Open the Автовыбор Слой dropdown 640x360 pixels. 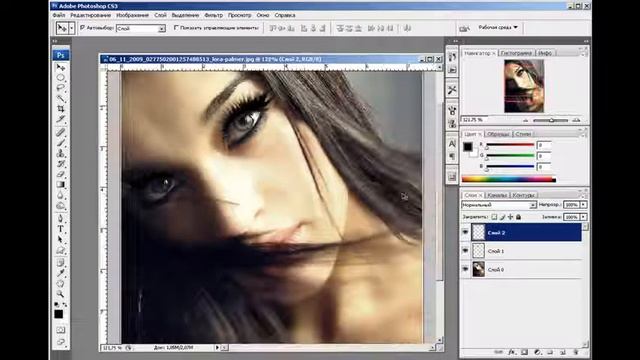(141, 29)
